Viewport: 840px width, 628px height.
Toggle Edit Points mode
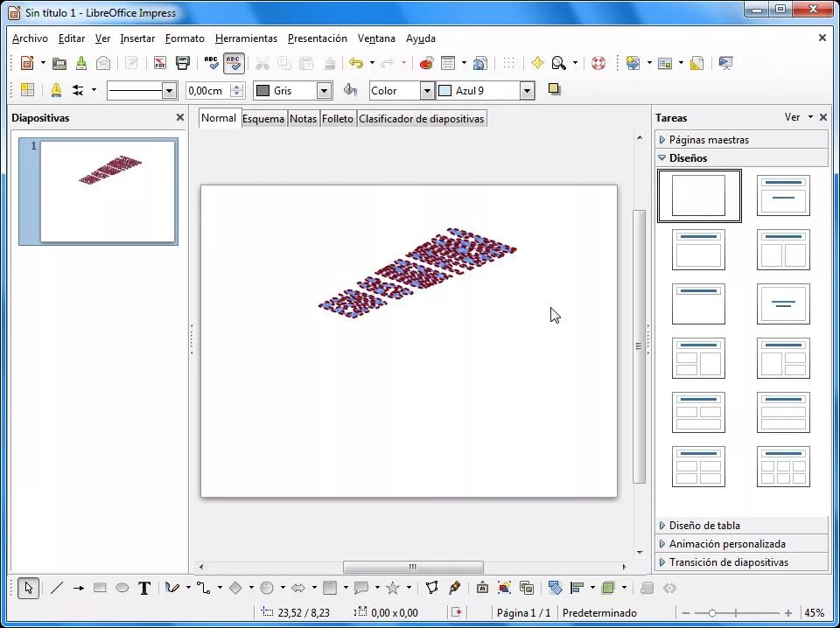431,588
